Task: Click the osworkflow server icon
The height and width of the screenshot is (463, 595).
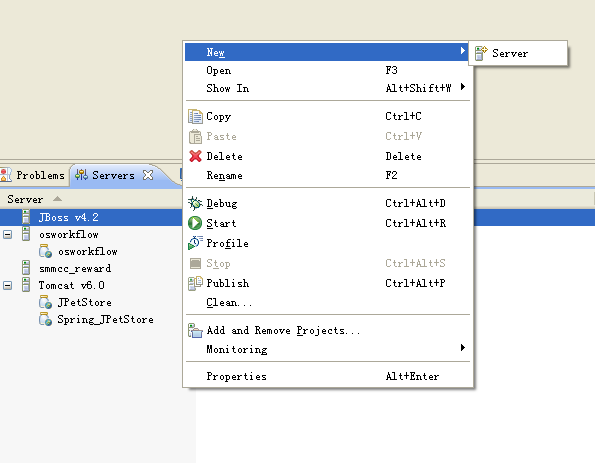Action: point(26,234)
